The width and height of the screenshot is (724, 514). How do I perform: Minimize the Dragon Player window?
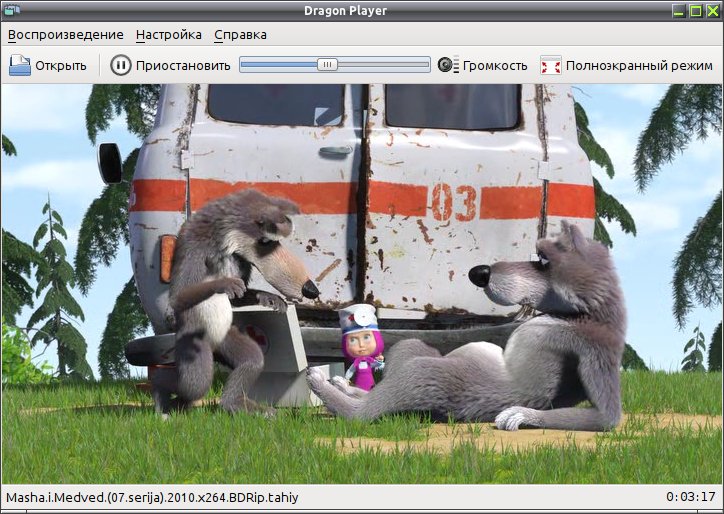point(678,11)
